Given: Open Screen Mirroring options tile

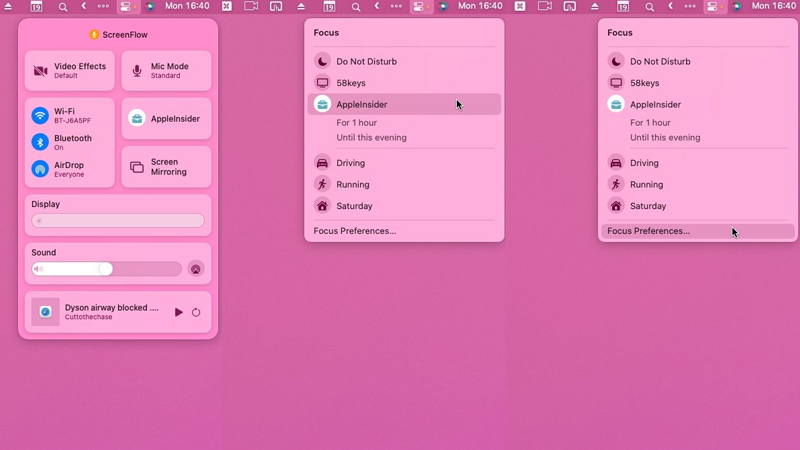Looking at the screenshot, I should click(x=166, y=167).
